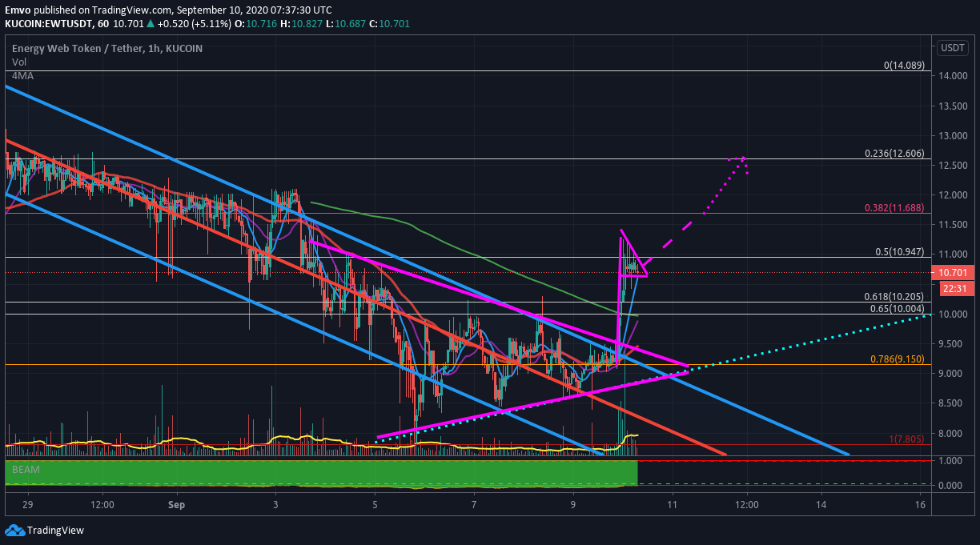Click 9.500 on the price axis
This screenshot has height=545, width=980.
point(952,344)
